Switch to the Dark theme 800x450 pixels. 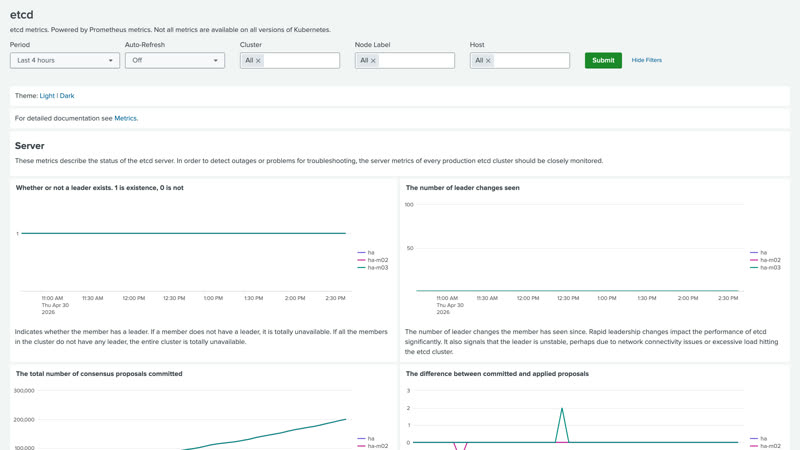[x=67, y=96]
